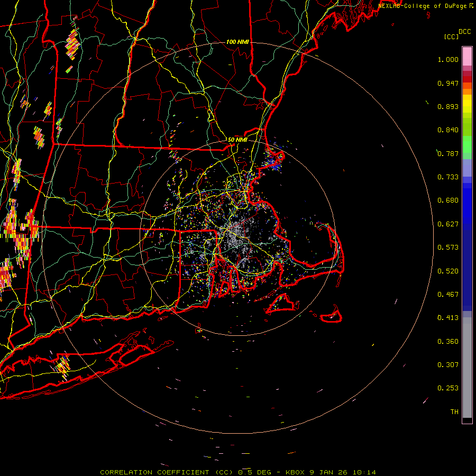Click the 0.840 color scale label
Viewport: 476px width, 476px height.
[x=448, y=130]
